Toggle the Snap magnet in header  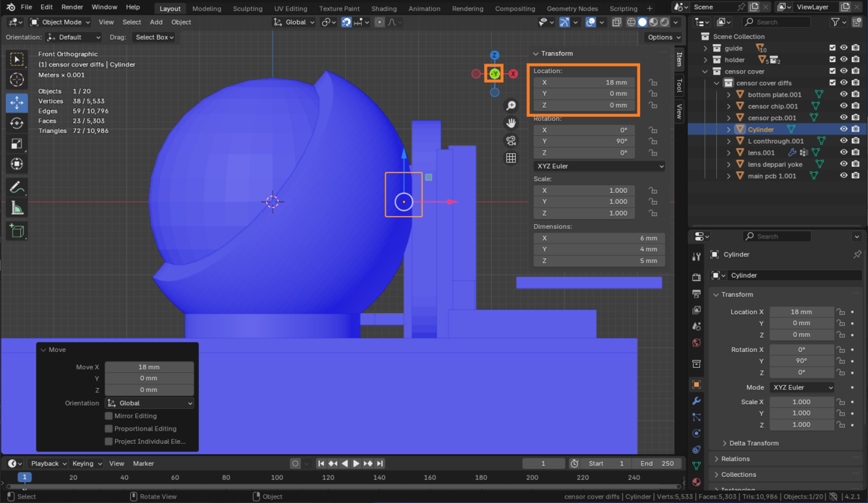point(346,22)
